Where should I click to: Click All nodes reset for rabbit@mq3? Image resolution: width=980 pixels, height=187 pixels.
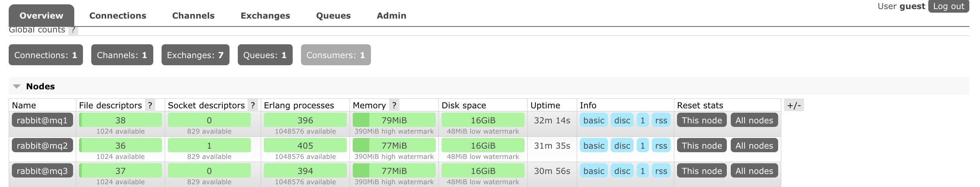[x=754, y=171]
